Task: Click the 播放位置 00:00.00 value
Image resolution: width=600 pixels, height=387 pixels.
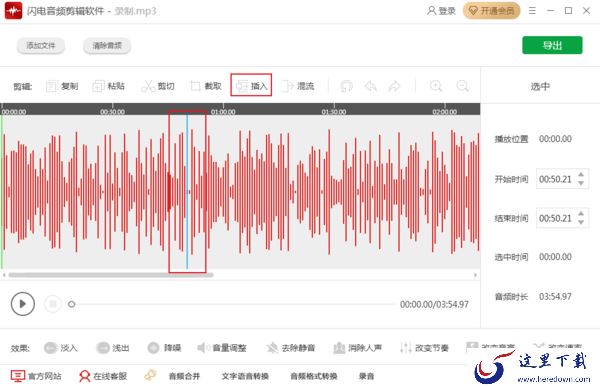Action: [x=555, y=139]
